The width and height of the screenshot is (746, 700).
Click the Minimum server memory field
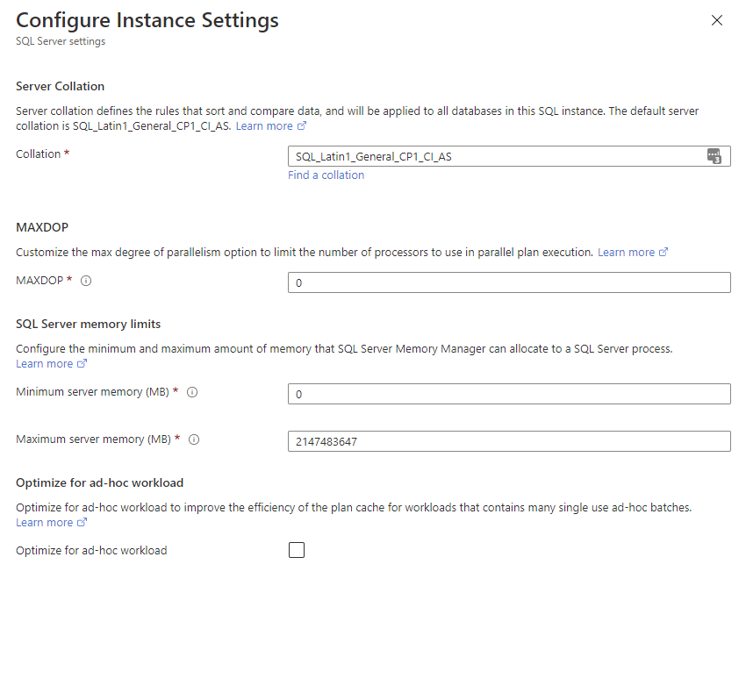pos(509,393)
